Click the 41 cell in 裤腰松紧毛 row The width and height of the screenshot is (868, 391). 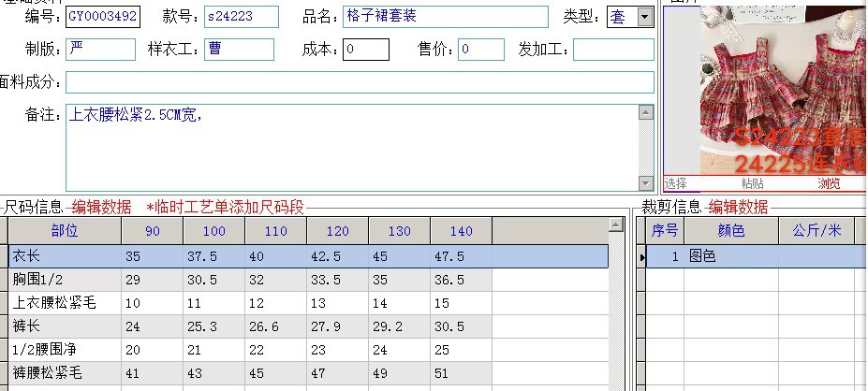pos(153,372)
